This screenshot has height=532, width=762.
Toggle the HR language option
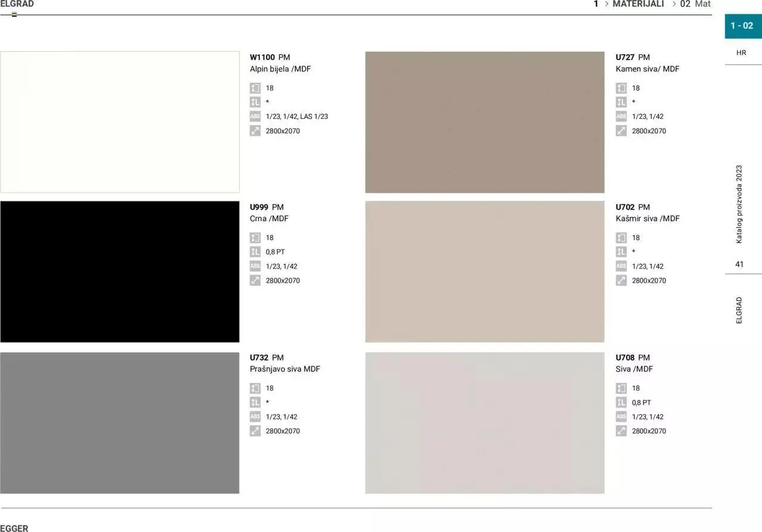click(x=741, y=52)
